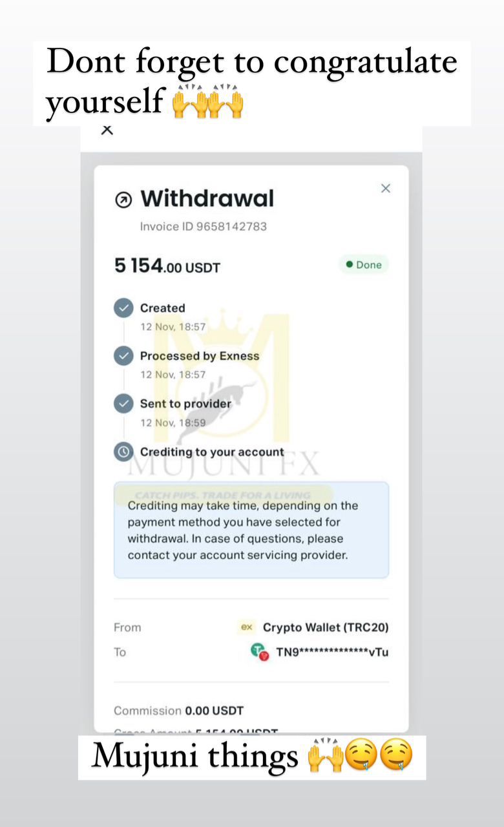Screen dimensions: 504x827
Task: Click the clock icon for Crediting to your account
Action: [123, 452]
